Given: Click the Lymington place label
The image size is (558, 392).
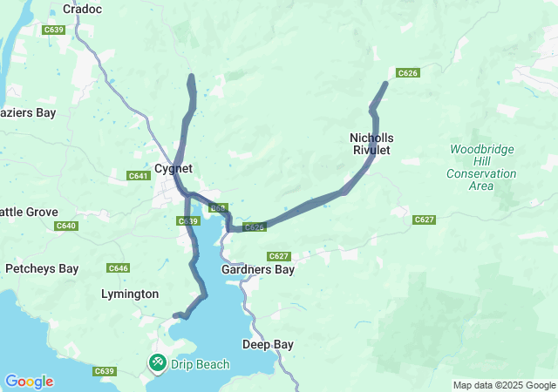Looking at the screenshot, I should (130, 294).
